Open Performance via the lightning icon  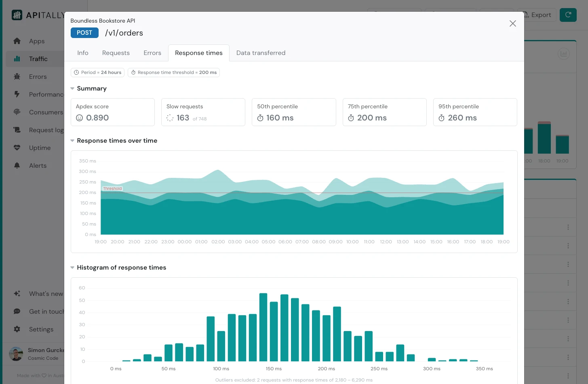coord(17,95)
